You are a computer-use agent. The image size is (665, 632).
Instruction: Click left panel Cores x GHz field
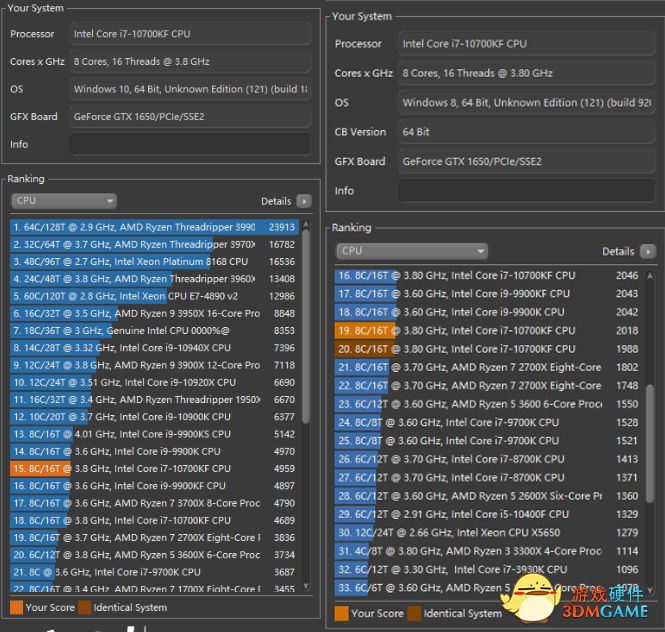pos(190,62)
